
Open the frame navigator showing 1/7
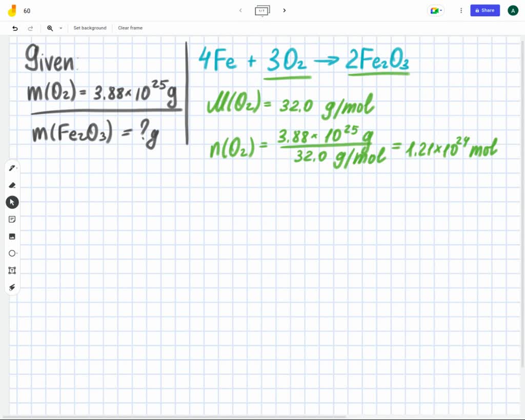pos(262,10)
